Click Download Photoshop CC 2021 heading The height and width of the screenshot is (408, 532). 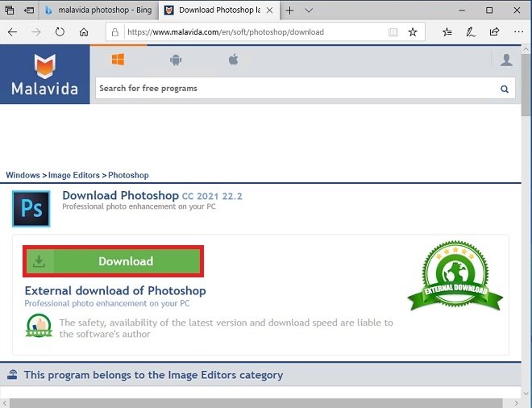152,196
